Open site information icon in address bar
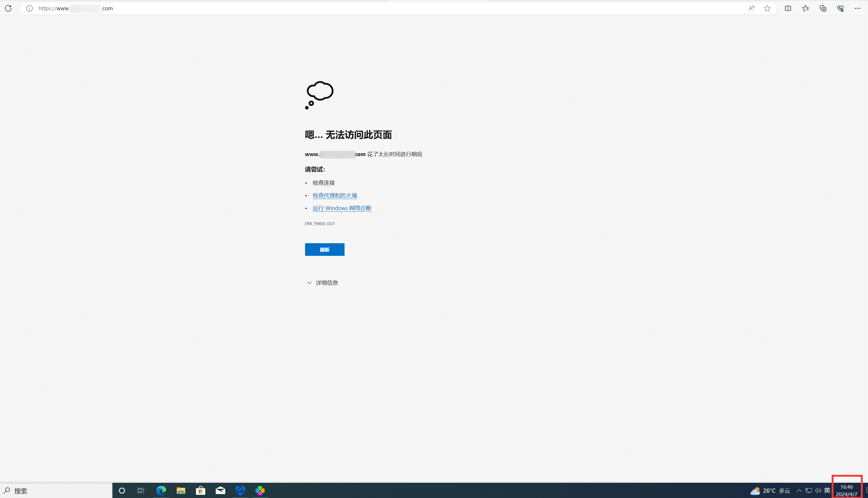 click(30, 8)
